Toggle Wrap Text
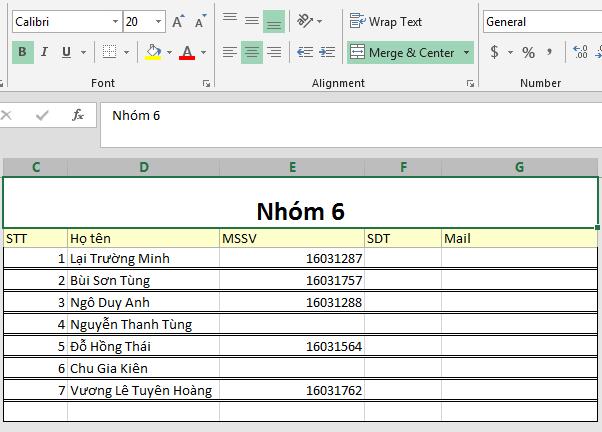 (x=386, y=22)
